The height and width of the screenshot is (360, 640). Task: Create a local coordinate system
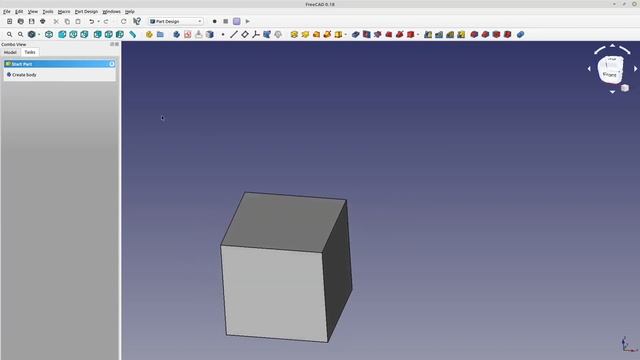pyautogui.click(x=256, y=35)
